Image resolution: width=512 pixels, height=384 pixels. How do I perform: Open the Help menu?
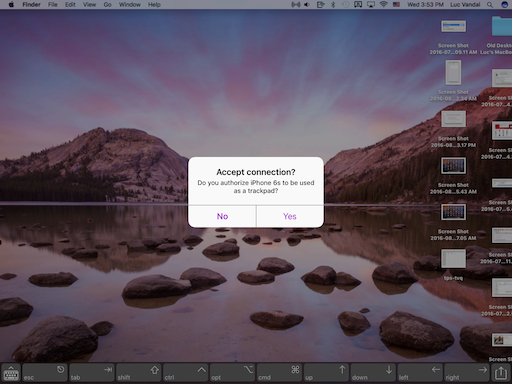(x=154, y=5)
